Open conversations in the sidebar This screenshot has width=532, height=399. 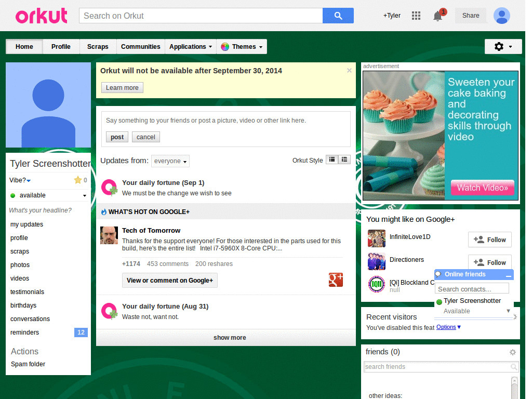30,319
